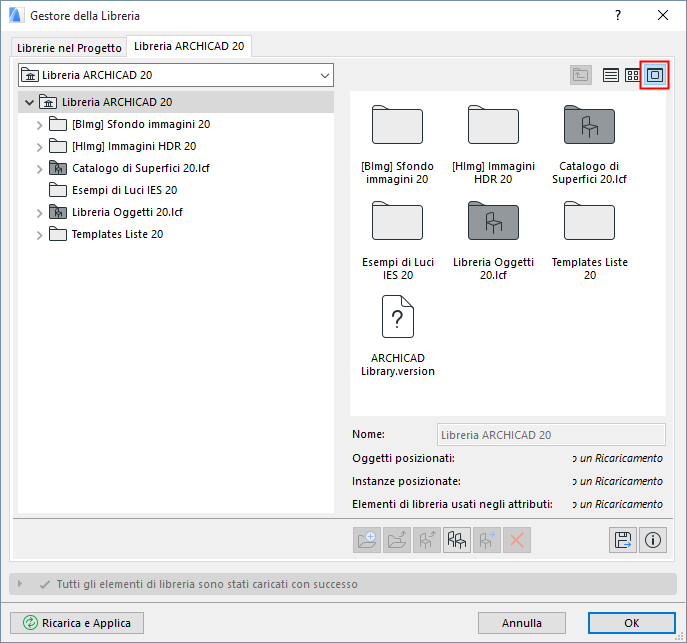Confirm with the OK button
The width and height of the screenshot is (687, 643).
coord(631,623)
